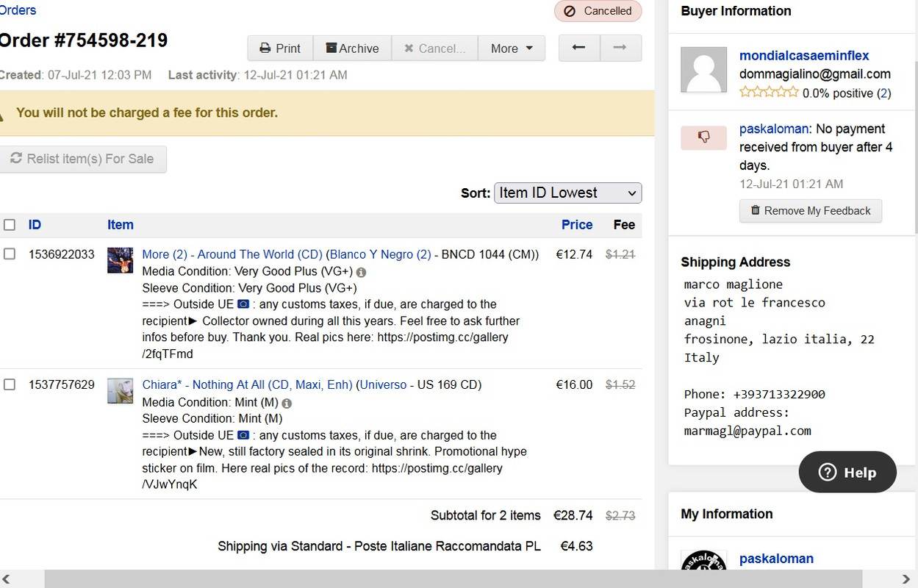This screenshot has width=918, height=588.
Task: Open Nothing At All cover thumbnail
Action: 121,391
